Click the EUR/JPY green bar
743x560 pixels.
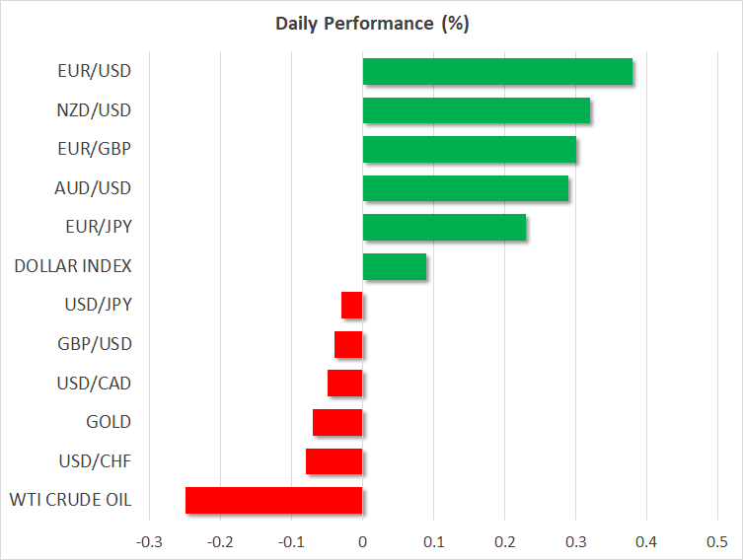pyautogui.click(x=444, y=228)
